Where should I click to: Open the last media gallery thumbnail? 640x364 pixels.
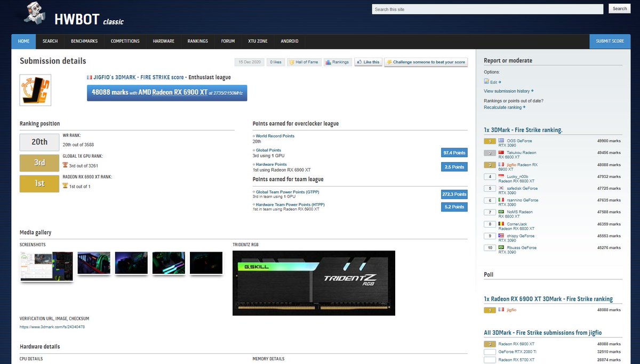[x=206, y=263]
